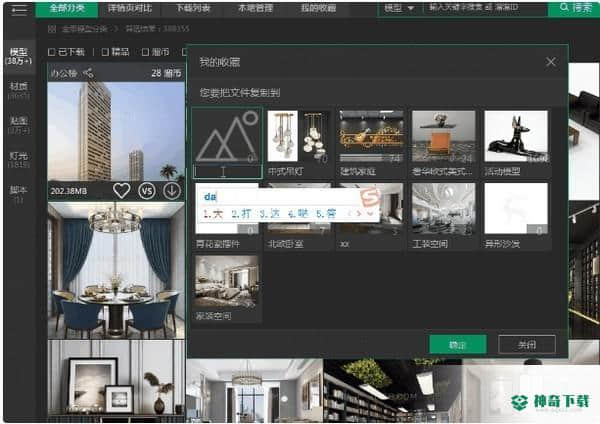Image resolution: width=600 pixels, height=424 pixels.
Task: Switch to the 我的收藏 tab
Action: pos(318,8)
